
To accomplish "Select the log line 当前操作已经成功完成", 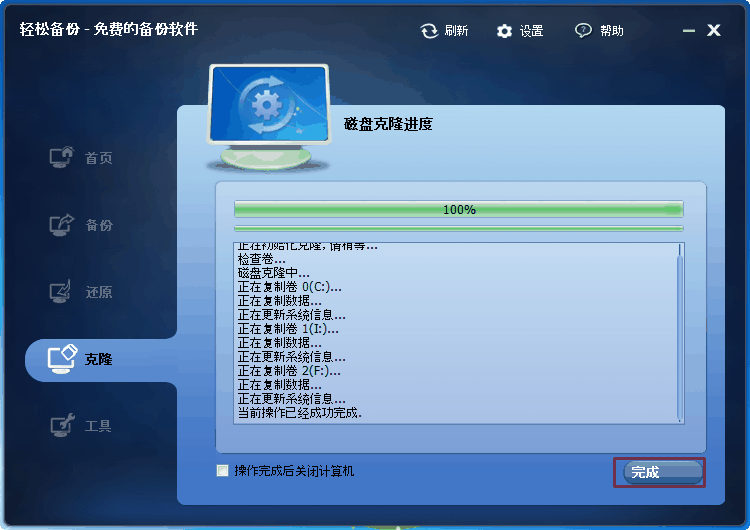I will (x=300, y=412).
